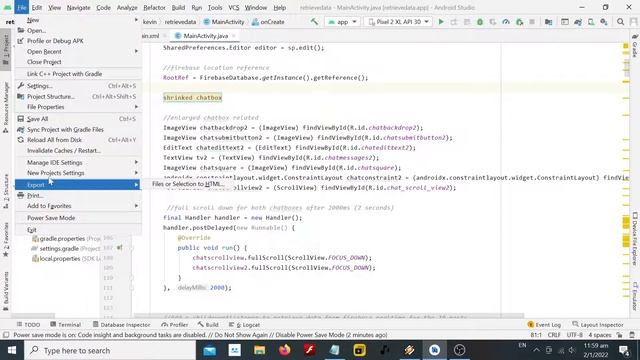Viewport: 640px width, 360px height.
Task: Open Firefox from the taskbar
Action: tap(284, 350)
